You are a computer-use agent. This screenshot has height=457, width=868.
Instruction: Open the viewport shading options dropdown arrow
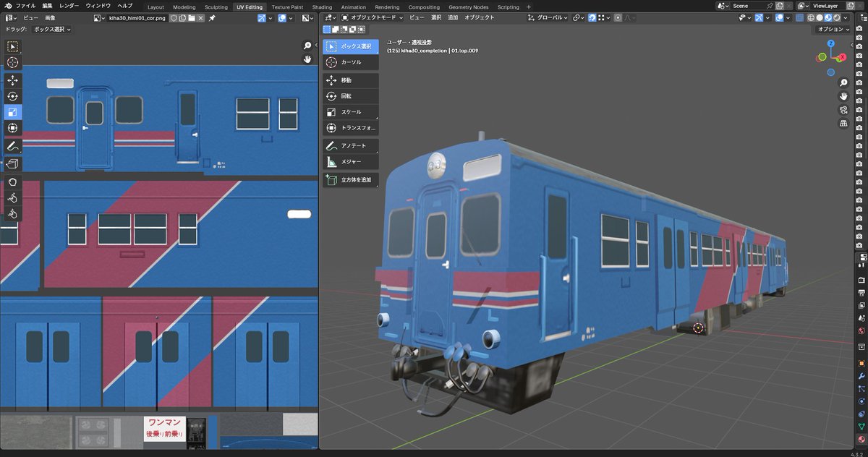pos(846,17)
